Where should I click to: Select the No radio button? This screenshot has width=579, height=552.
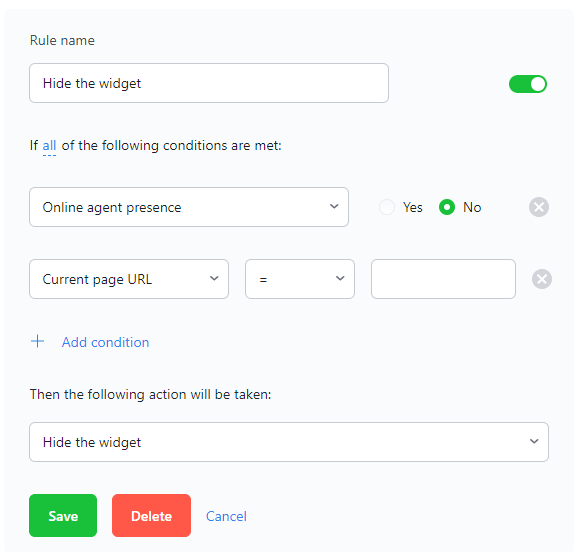(447, 207)
